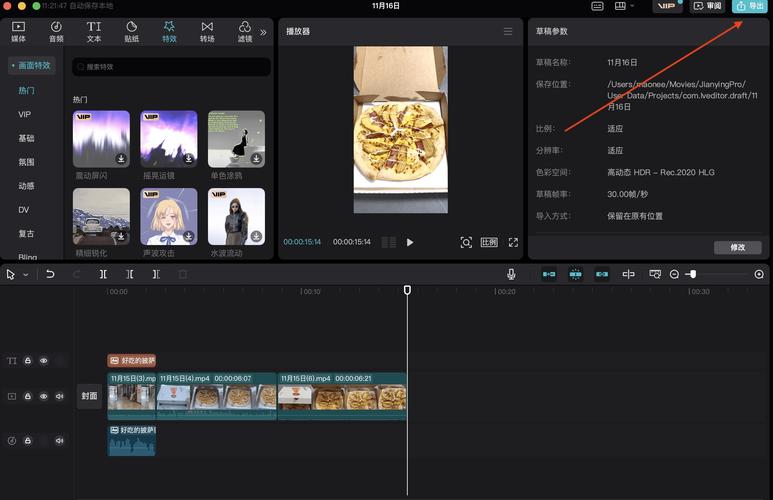Viewport: 773px width, 500px height.
Task: Open the 媒体 media tab
Action: tap(18, 32)
